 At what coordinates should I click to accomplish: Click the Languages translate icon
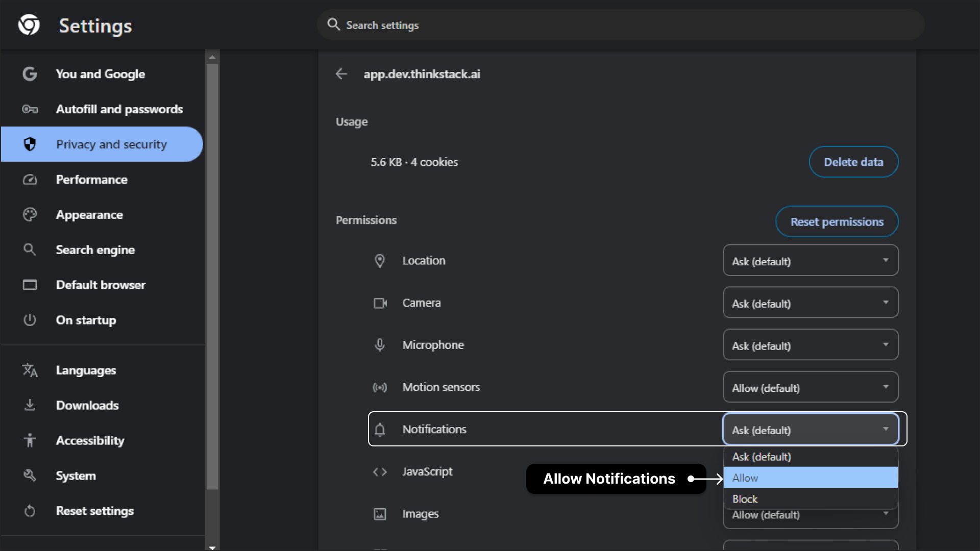tap(30, 370)
